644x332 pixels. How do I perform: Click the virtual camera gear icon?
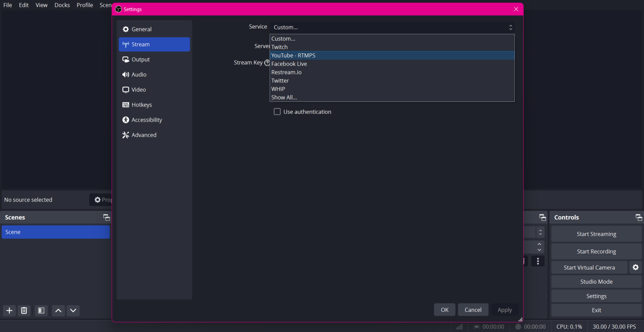(636, 267)
